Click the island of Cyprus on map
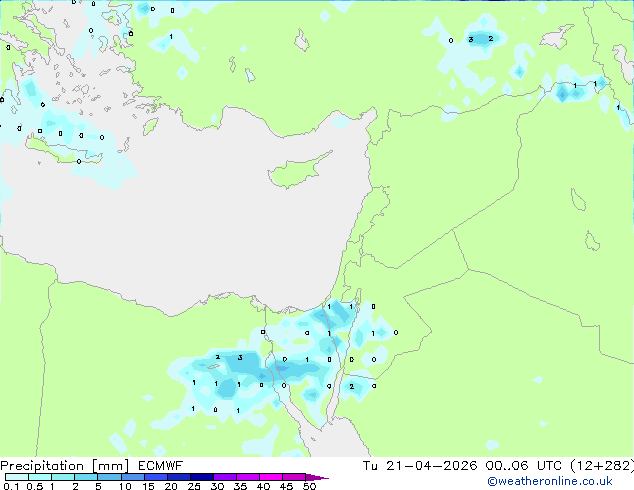This screenshot has width=634, height=490. pyautogui.click(x=295, y=172)
